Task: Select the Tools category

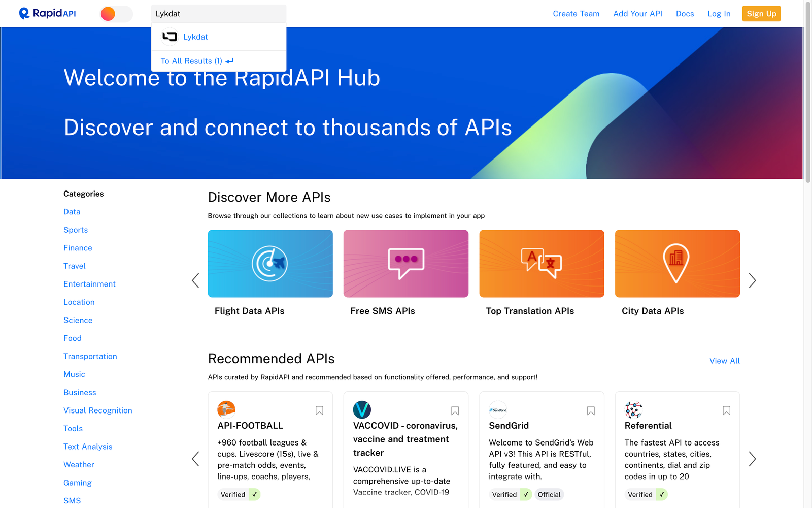Action: tap(73, 428)
